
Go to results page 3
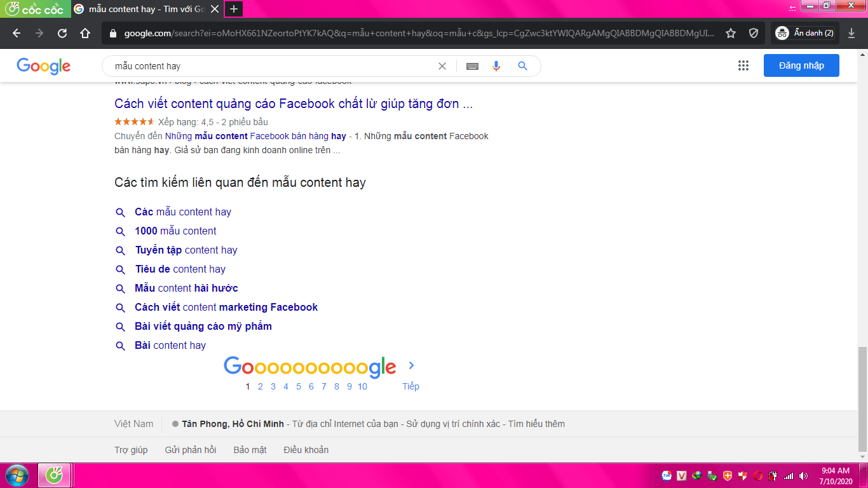tap(273, 386)
